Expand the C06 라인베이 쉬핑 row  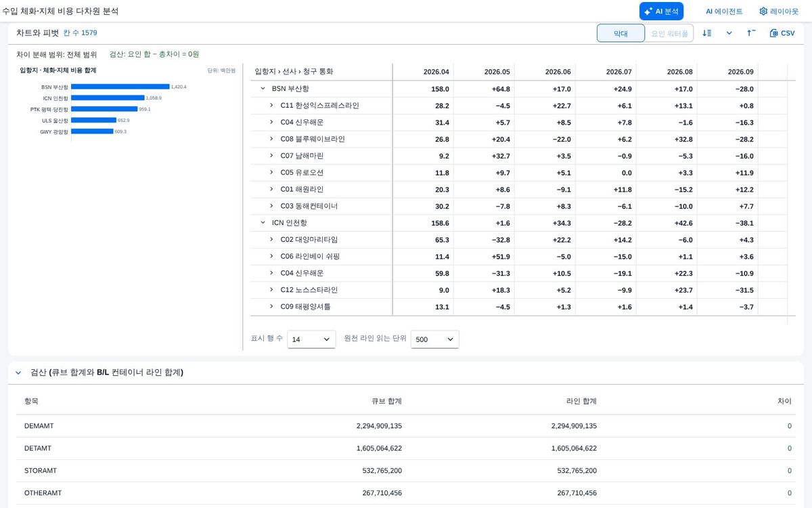point(271,257)
